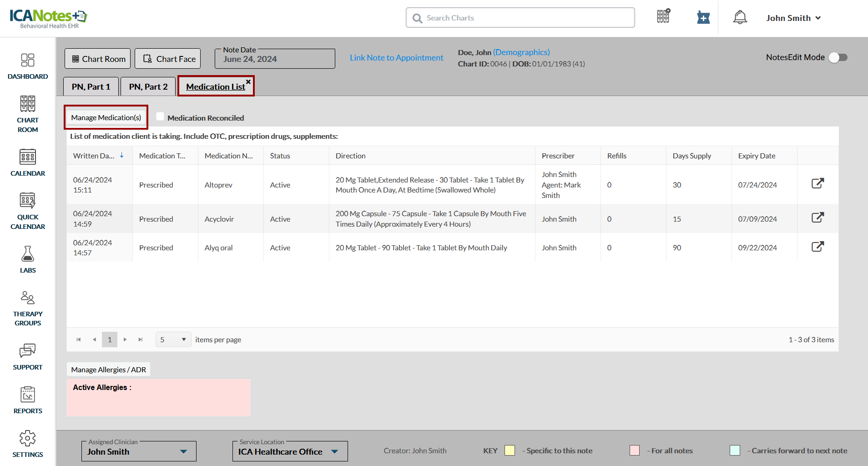Open the Reports icon in sidebar
This screenshot has width=868, height=466.
point(28,395)
